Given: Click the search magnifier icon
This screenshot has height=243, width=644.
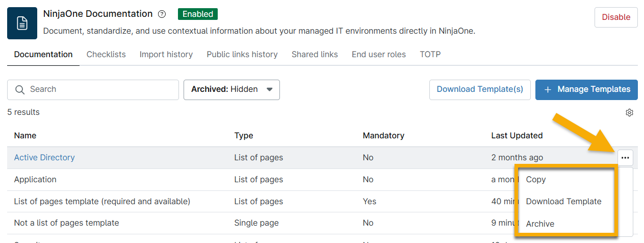Looking at the screenshot, I should click(20, 90).
